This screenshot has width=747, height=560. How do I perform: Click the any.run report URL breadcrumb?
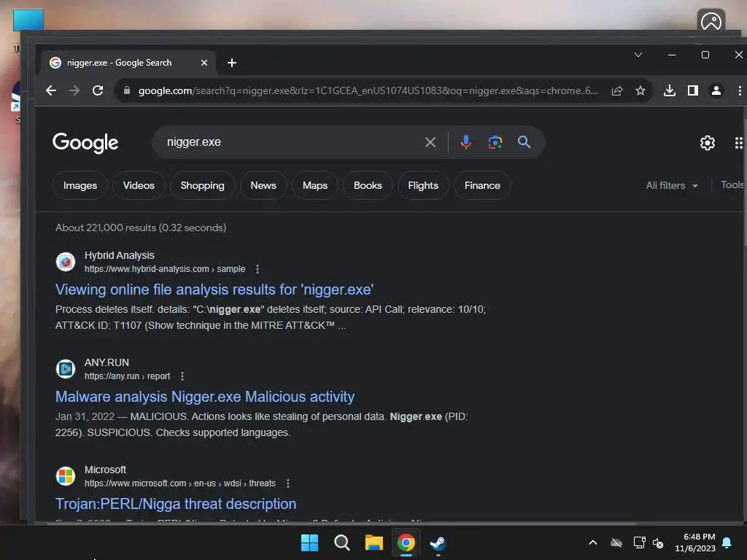127,376
